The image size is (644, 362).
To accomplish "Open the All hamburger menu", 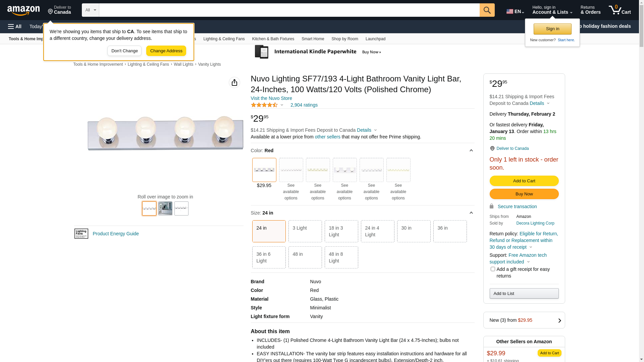I will point(15,26).
